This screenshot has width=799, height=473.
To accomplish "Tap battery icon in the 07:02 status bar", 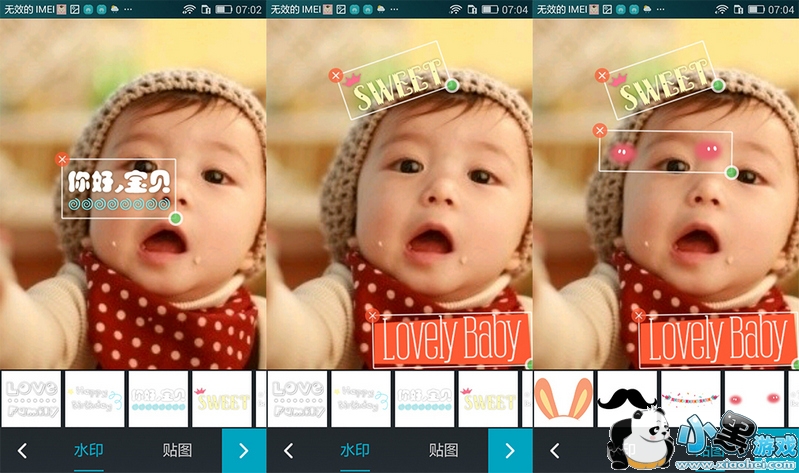I will (223, 9).
